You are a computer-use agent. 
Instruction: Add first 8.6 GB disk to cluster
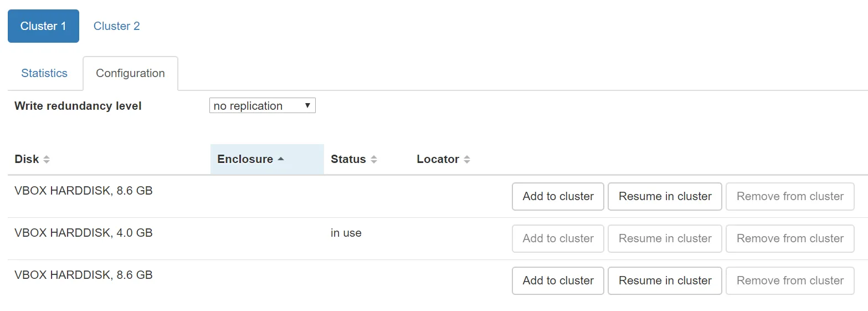click(558, 196)
